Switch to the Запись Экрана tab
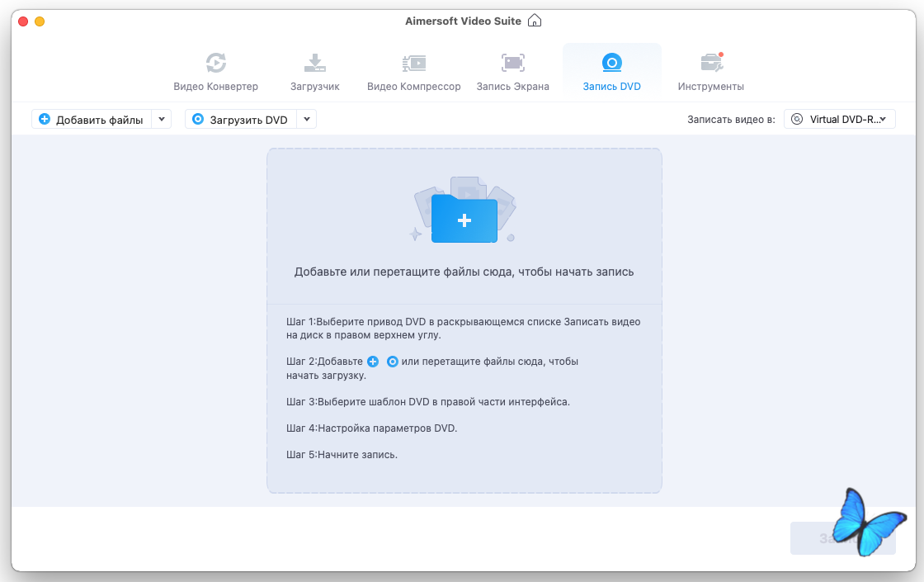 (x=512, y=71)
